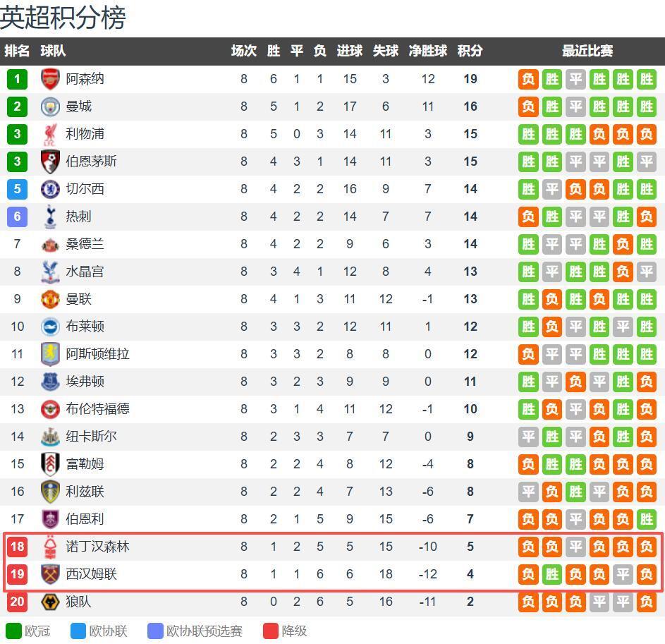Click rank badge 1 for Arsenal
This screenshot has height=644, width=665.
coord(17,79)
